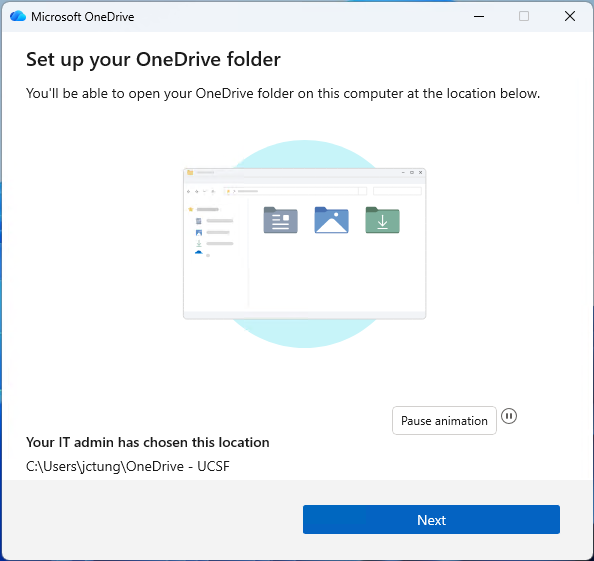Minimize the Microsoft OneDrive window

tap(479, 16)
